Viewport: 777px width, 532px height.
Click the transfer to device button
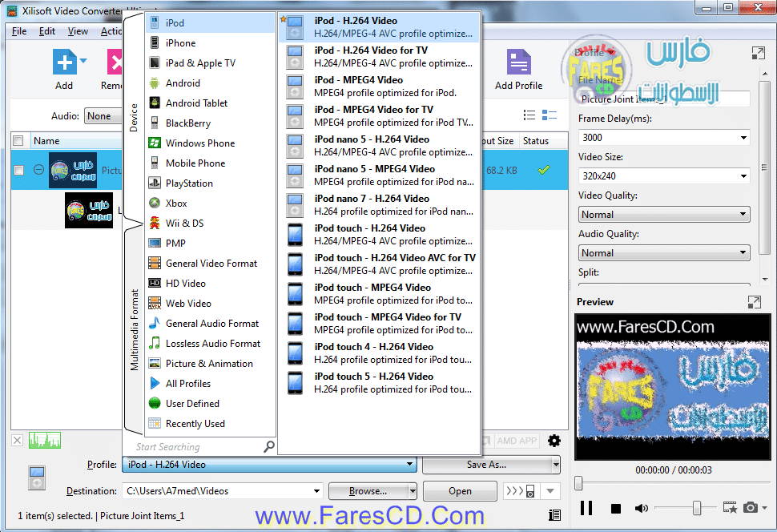521,491
